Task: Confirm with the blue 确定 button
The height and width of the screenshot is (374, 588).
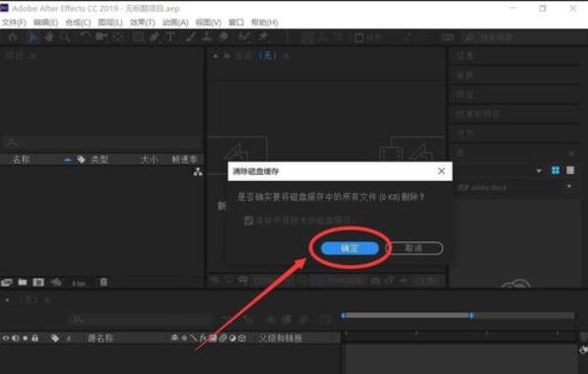Action: pos(350,248)
